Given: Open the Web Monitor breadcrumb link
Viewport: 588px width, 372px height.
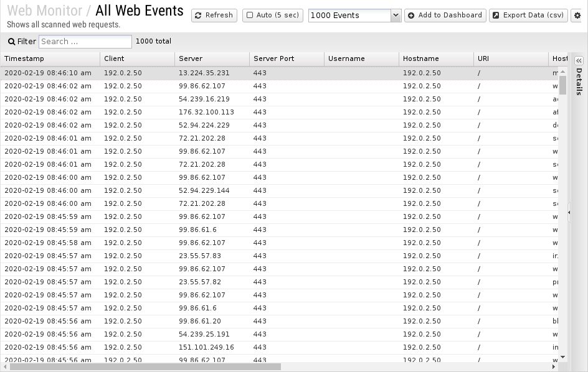Looking at the screenshot, I should pyautogui.click(x=44, y=11).
